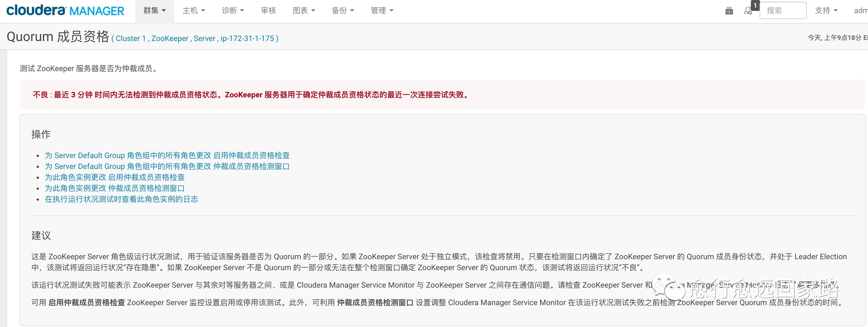Expand the 管理 menu
The width and height of the screenshot is (868, 327).
[382, 11]
